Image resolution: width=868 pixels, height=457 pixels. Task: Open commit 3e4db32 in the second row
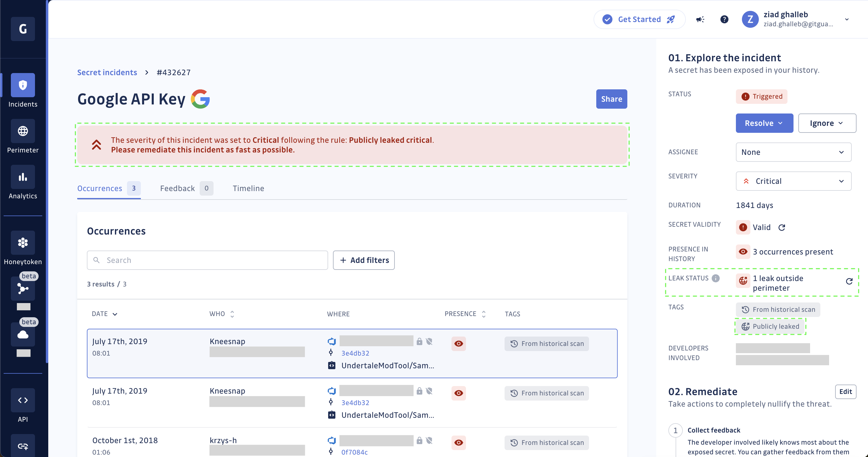tap(355, 403)
